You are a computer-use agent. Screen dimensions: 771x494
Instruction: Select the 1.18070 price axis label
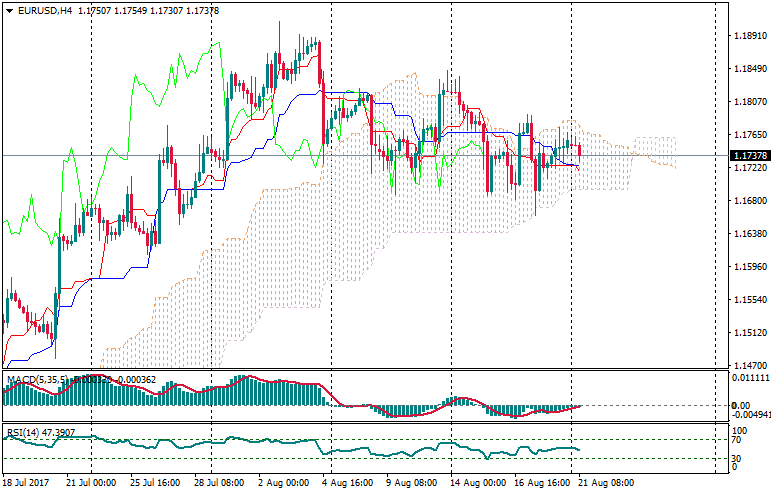coord(745,102)
